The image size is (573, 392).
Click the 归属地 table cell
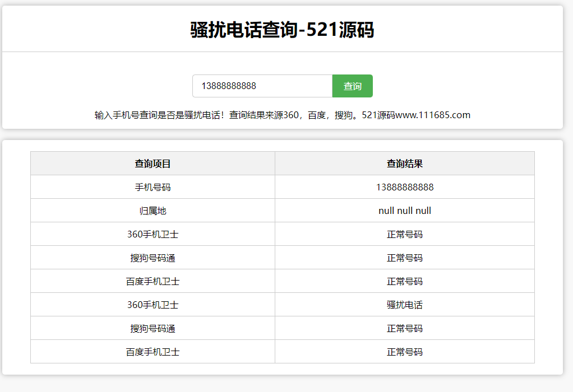[x=153, y=211]
